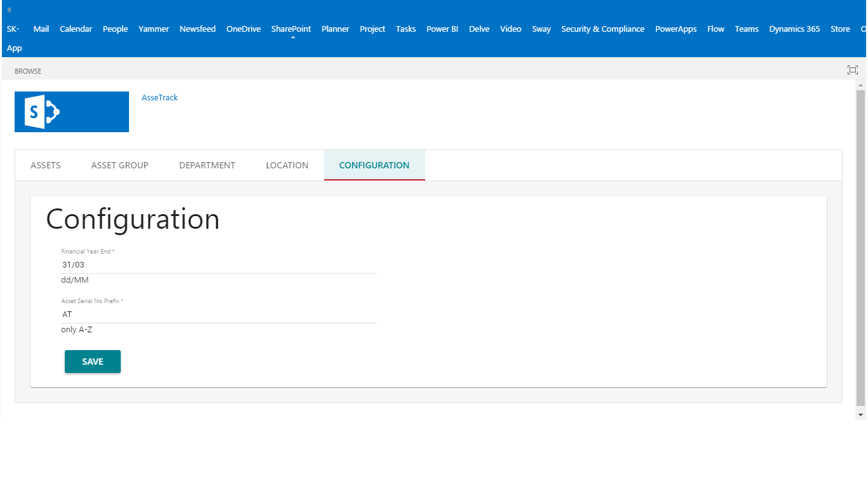Screen dimensions: 868x488
Task: Click the vertical scrollbar track
Action: pos(861,250)
